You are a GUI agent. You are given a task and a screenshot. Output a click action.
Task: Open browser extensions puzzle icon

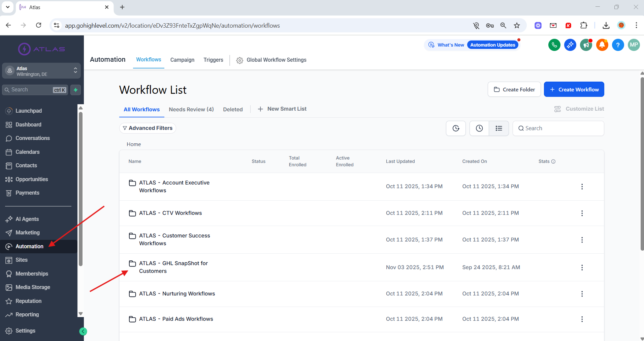point(584,25)
